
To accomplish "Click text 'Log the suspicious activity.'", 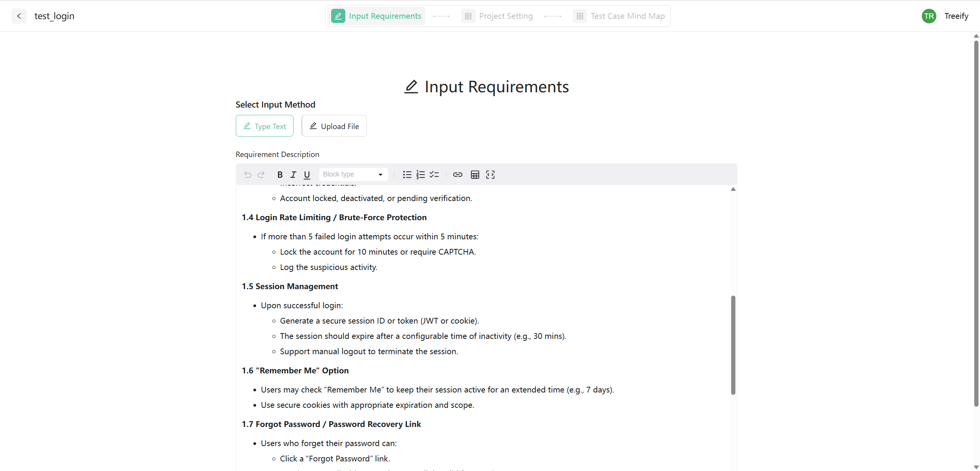I will click(x=329, y=267).
